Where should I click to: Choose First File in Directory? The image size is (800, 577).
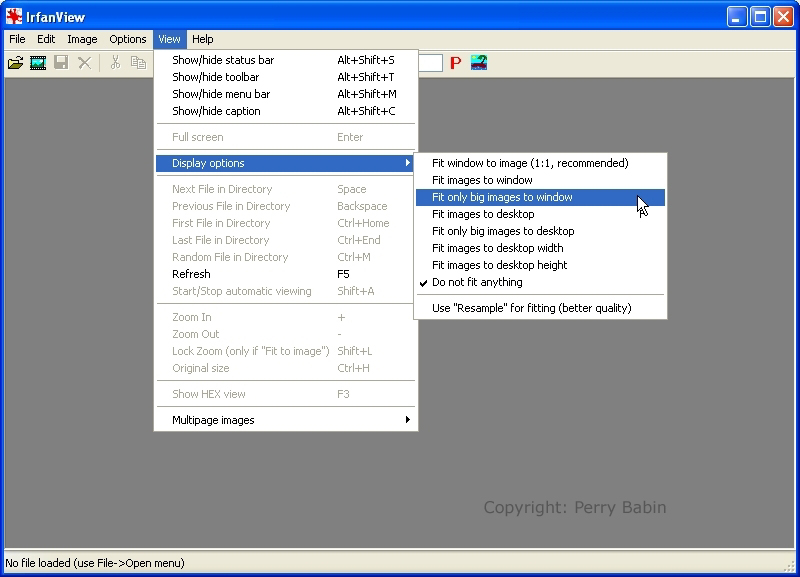point(286,223)
